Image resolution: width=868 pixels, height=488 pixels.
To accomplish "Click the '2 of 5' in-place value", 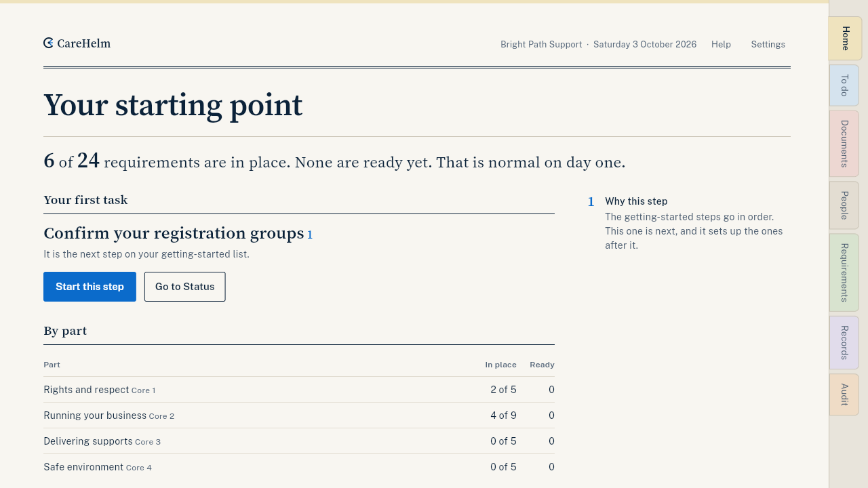I will 503,390.
